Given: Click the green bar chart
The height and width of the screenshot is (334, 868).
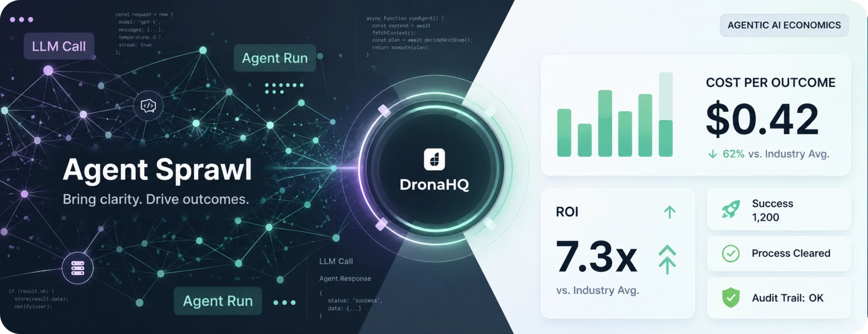Looking at the screenshot, I should (x=615, y=114).
